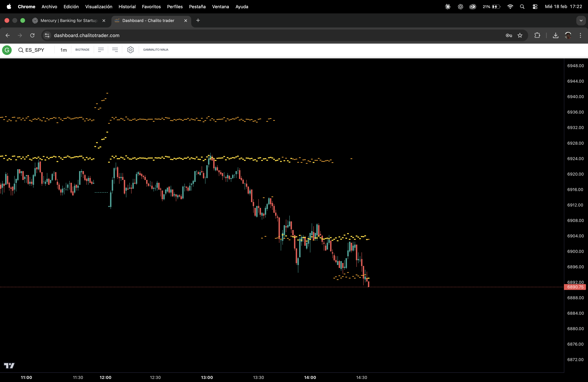
Task: Open macOS Control Center toggle icon
Action: click(535, 7)
